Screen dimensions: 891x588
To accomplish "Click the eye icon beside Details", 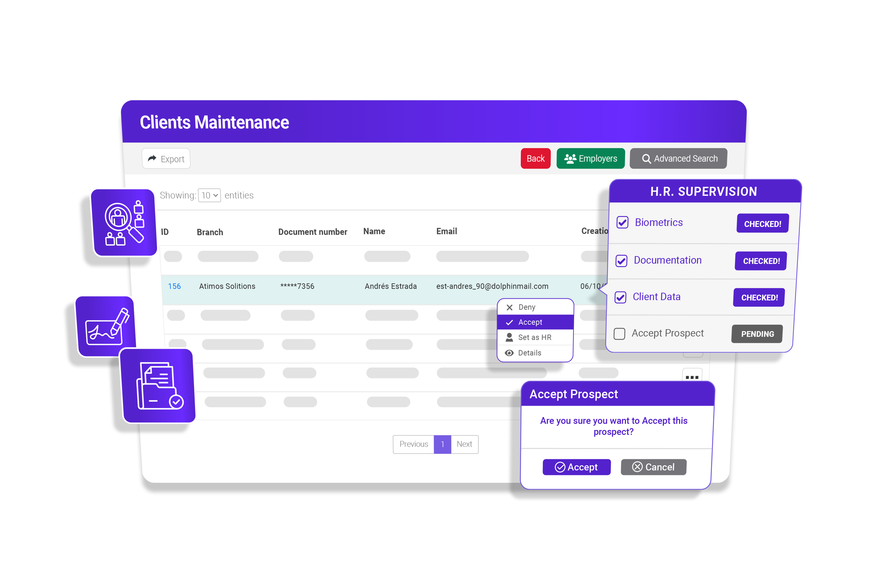I will (509, 353).
